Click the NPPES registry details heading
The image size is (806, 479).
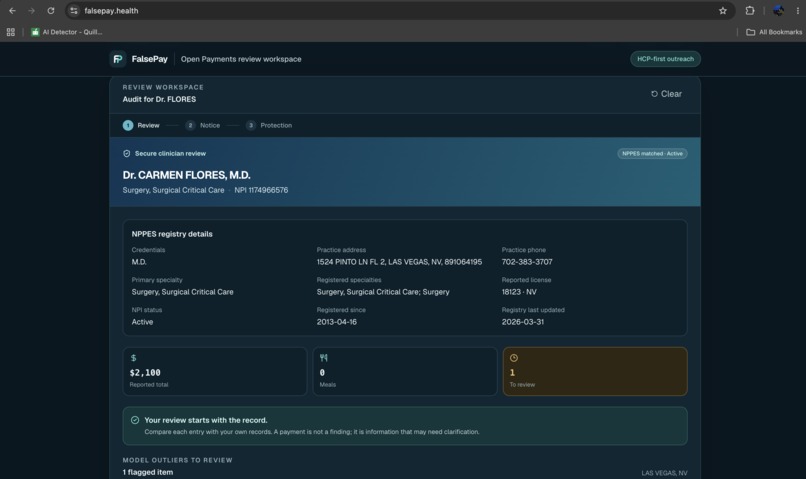click(172, 234)
